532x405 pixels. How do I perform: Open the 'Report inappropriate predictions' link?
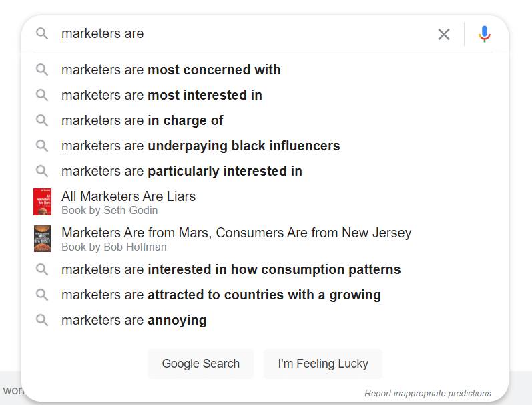pyautogui.click(x=427, y=393)
